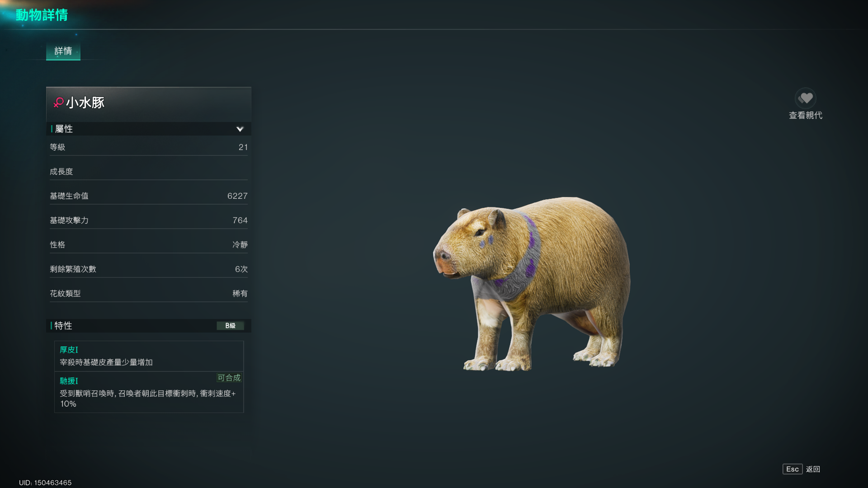Select the 馳援I trait title
Image resolution: width=868 pixels, height=488 pixels.
[69, 381]
